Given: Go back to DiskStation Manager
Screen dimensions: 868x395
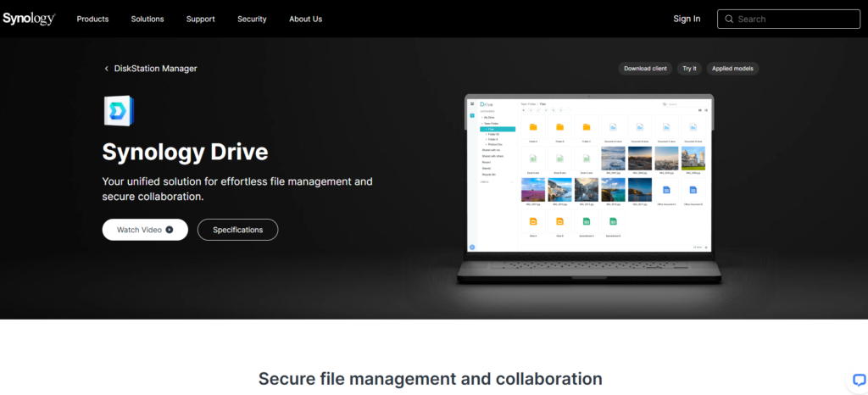Looking at the screenshot, I should point(156,69).
